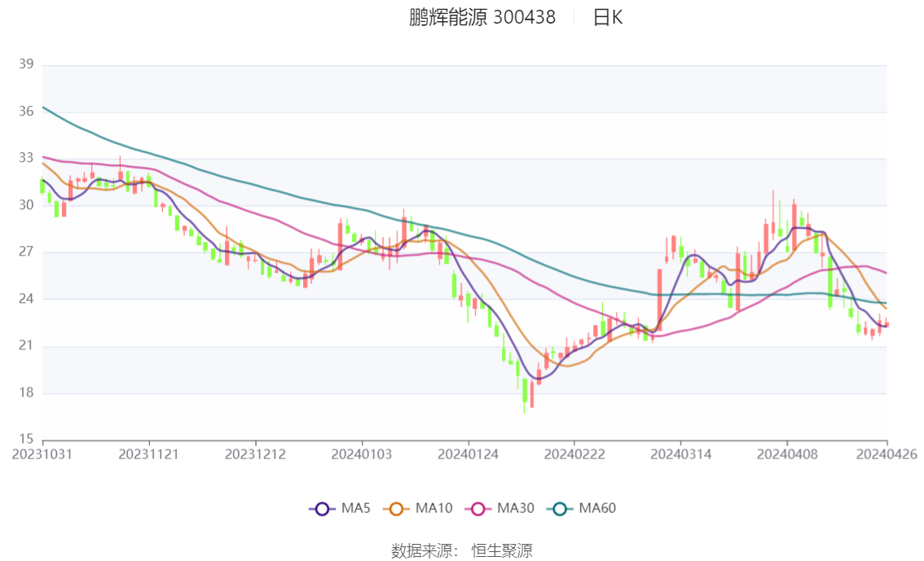Screen dimensions: 924x561
Task: Toggle the MA30 pink legend marker icon
Action: click(477, 509)
